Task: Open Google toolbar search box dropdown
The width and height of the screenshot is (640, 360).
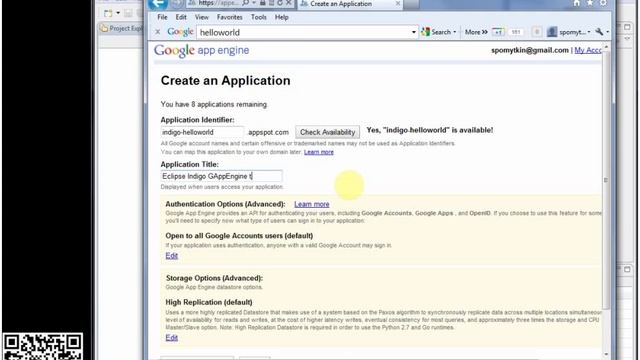Action: [413, 32]
